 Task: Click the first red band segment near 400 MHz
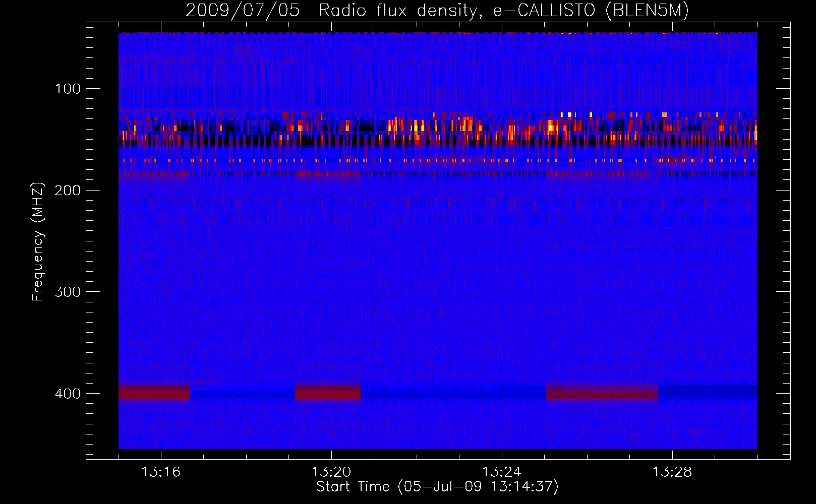pos(154,392)
